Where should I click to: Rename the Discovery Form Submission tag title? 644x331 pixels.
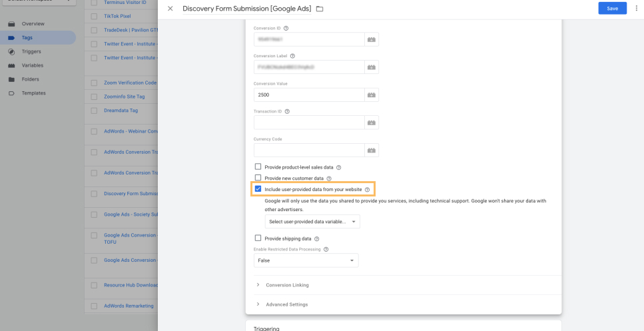point(247,9)
